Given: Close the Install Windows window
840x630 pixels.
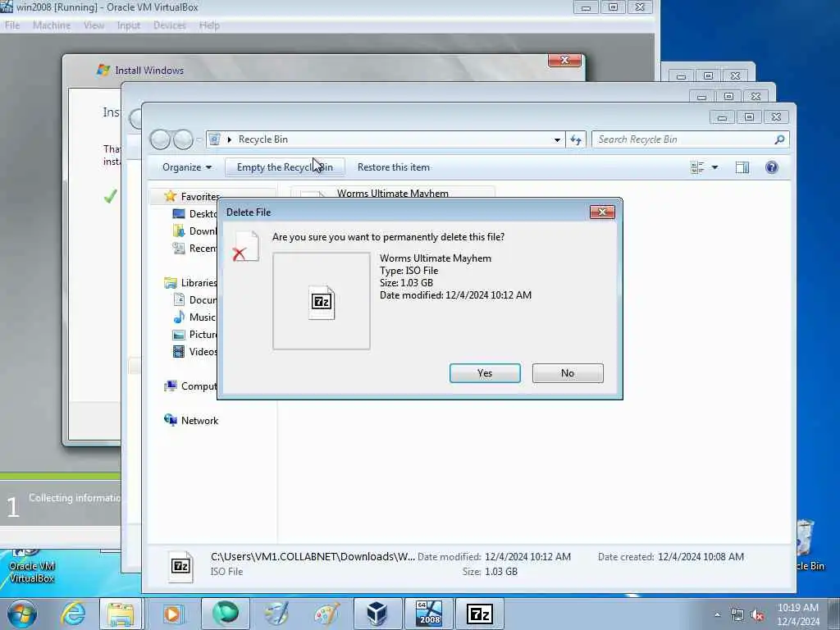Looking at the screenshot, I should point(564,61).
